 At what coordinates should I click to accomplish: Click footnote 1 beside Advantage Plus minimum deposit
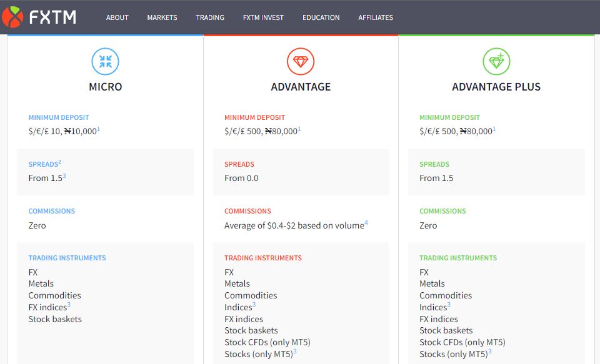[x=494, y=129]
